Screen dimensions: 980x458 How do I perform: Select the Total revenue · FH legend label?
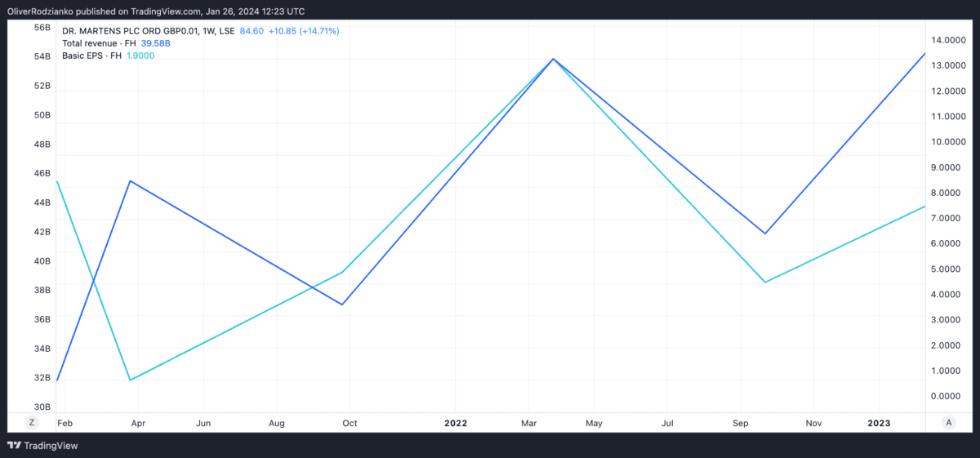pos(99,43)
